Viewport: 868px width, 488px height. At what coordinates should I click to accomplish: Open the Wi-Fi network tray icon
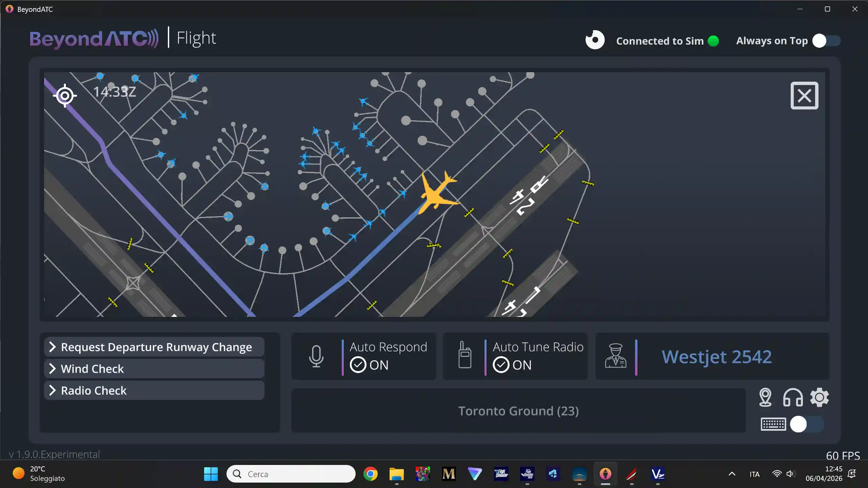777,474
